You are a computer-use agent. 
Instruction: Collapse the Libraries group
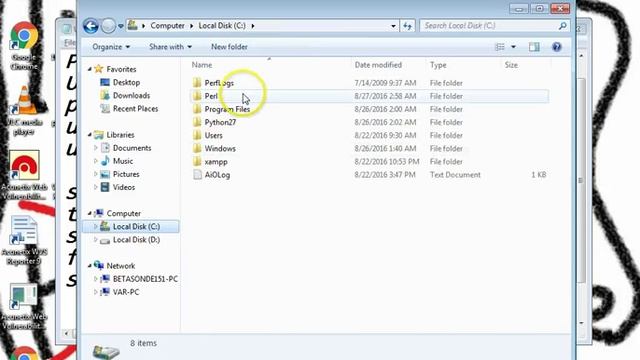click(x=90, y=134)
